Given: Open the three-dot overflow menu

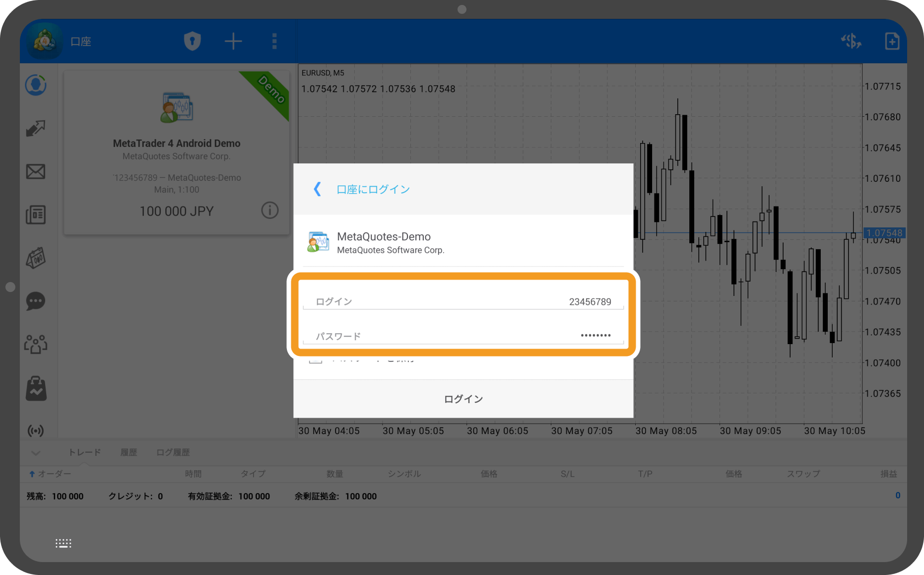Looking at the screenshot, I should pos(274,41).
